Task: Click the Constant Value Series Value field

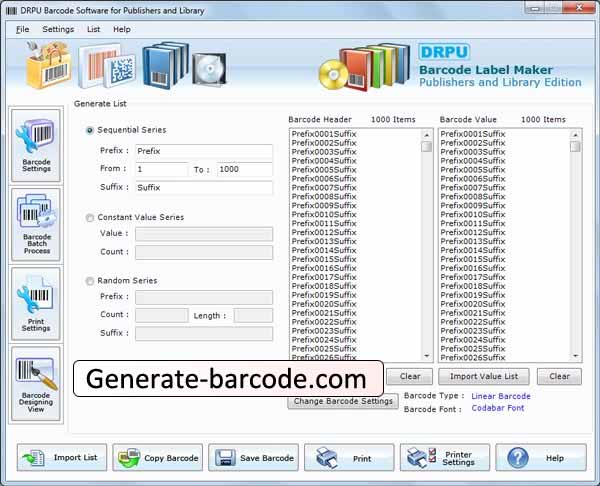Action: 204,234
